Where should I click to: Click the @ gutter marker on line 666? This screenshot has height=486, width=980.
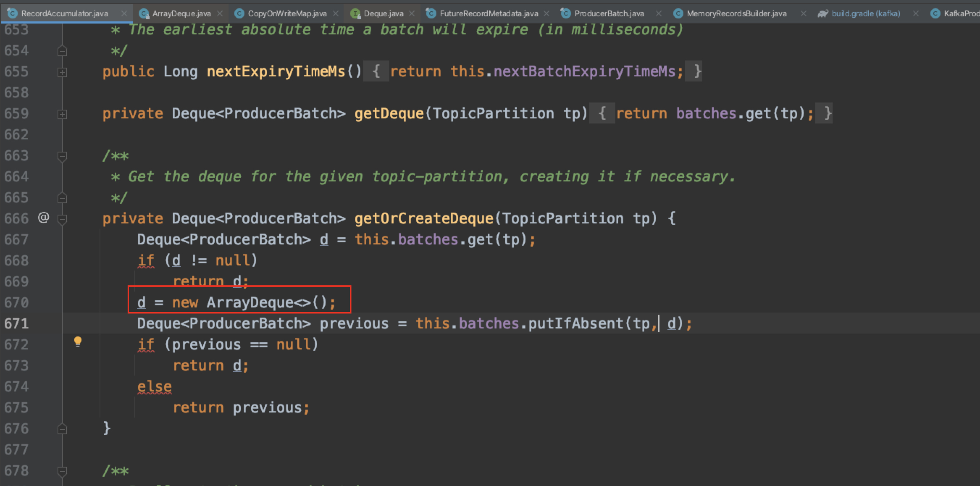[43, 218]
